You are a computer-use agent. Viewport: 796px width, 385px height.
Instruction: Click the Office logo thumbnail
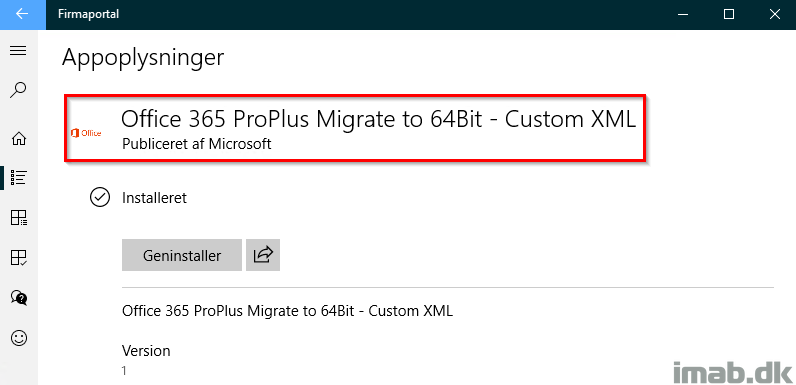point(86,133)
